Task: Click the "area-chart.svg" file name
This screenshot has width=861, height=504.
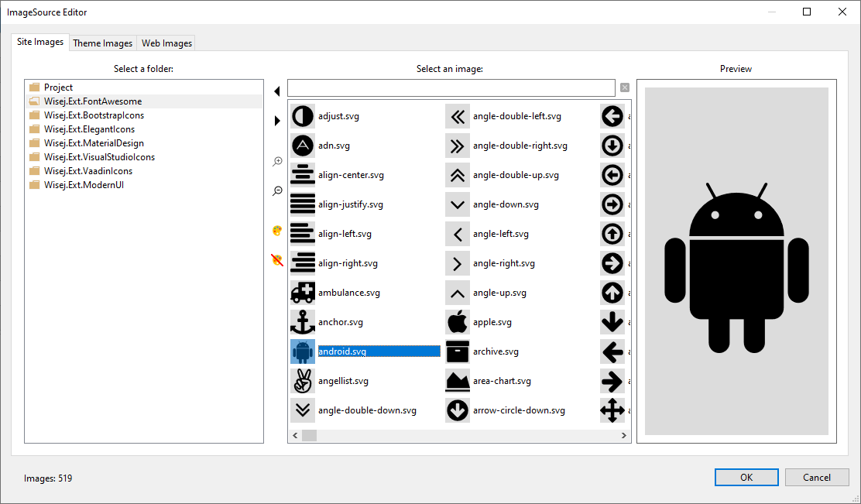Action: [x=502, y=381]
